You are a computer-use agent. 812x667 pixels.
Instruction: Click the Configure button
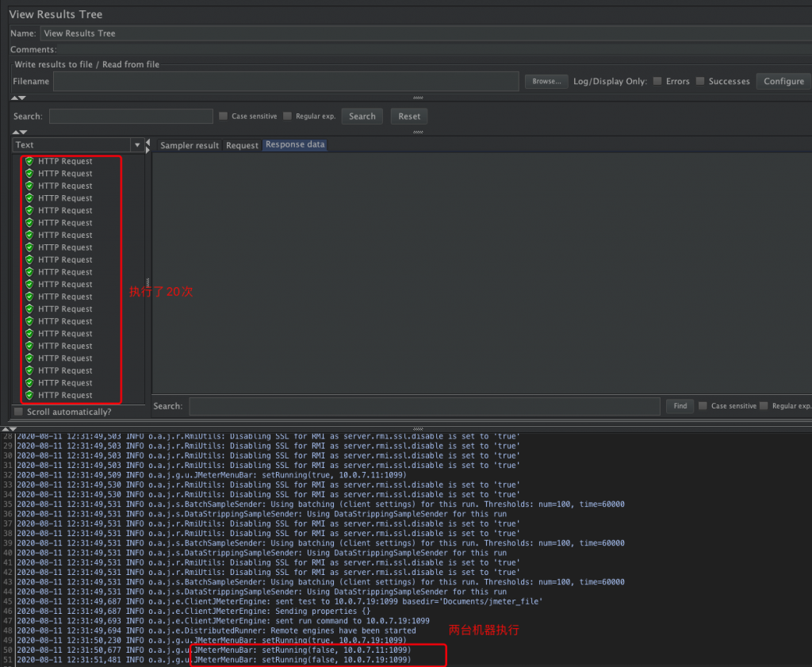point(783,81)
